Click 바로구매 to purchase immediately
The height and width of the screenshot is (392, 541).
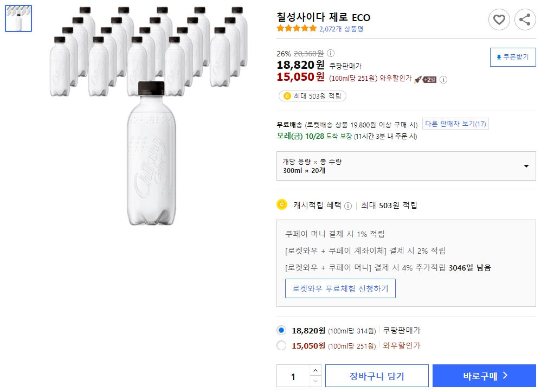point(484,375)
